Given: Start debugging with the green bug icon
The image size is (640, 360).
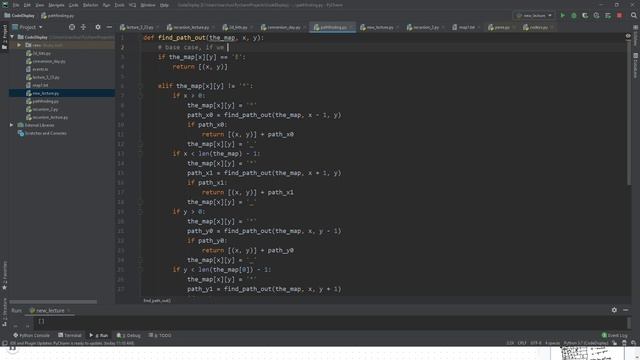Looking at the screenshot, I should tap(574, 16).
